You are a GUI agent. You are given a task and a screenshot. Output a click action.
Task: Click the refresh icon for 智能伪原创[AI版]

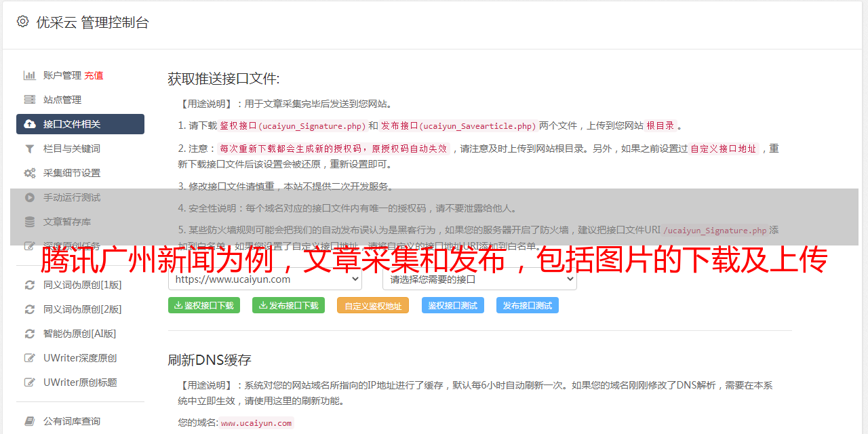30,334
